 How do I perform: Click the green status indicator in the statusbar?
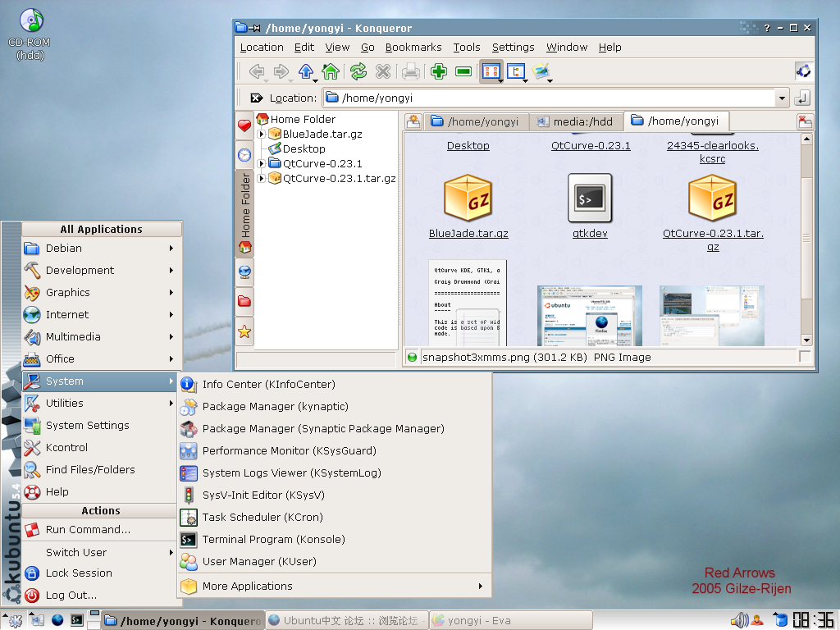pos(412,358)
